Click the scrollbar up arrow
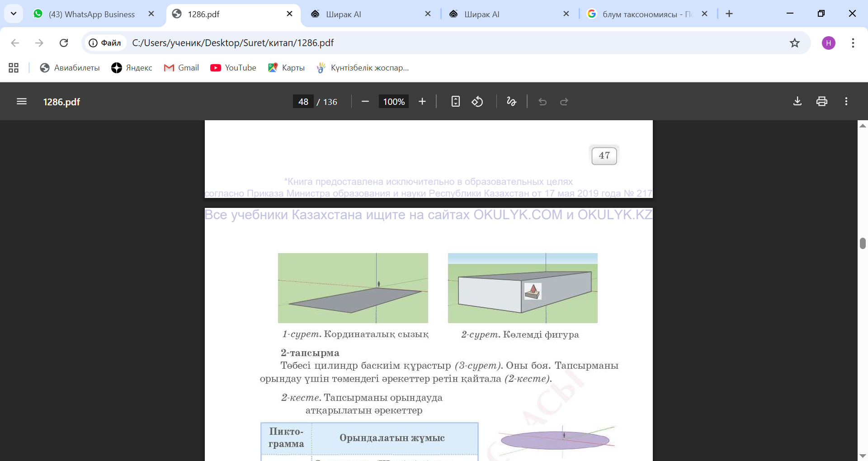868x461 pixels. 863,126
